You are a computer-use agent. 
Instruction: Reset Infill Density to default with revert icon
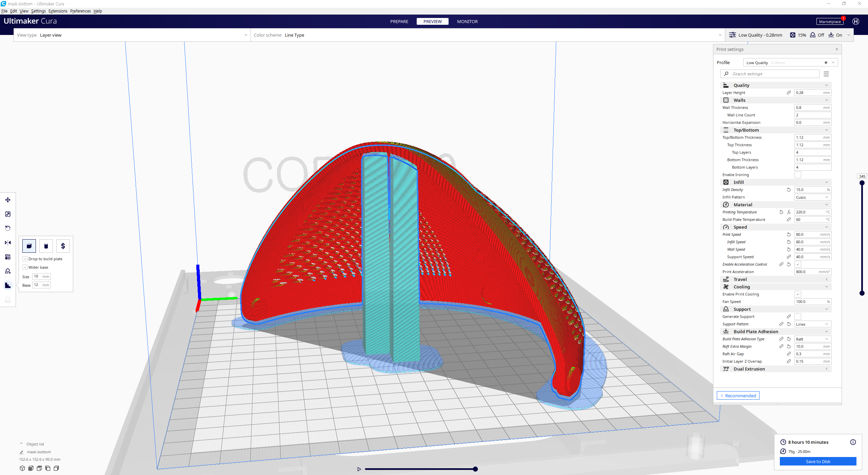click(789, 190)
